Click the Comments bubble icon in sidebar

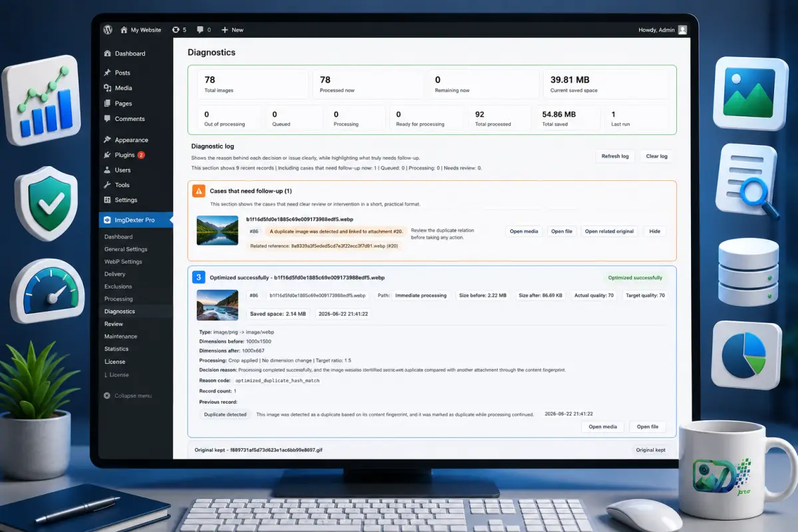coord(108,118)
